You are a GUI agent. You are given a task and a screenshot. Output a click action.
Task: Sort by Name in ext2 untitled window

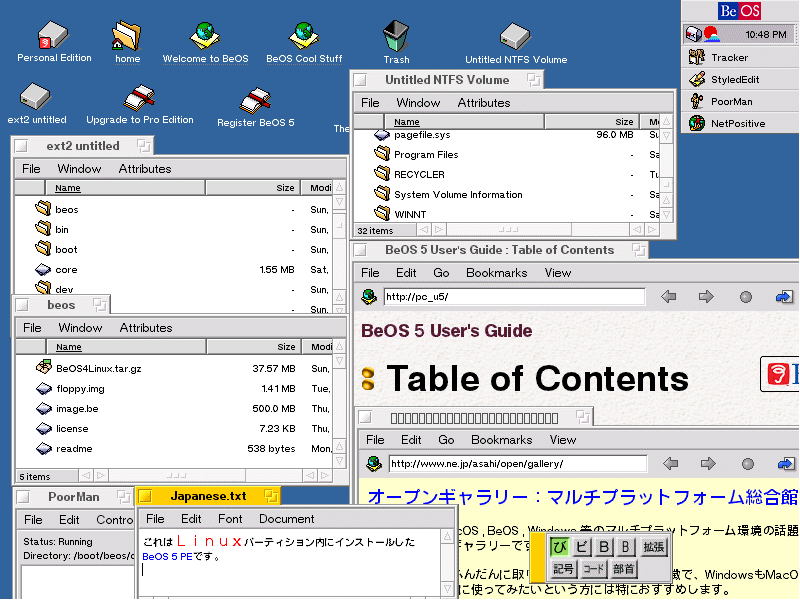(125, 188)
